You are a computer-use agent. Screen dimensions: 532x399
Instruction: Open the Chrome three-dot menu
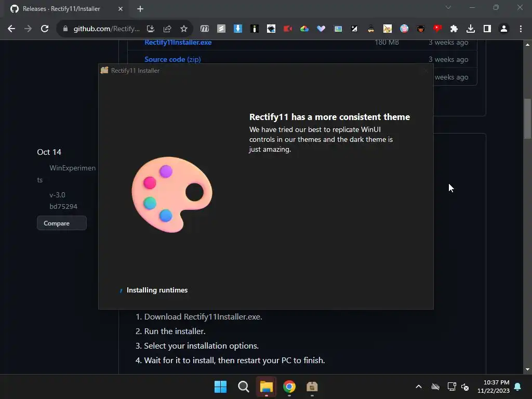tap(521, 29)
